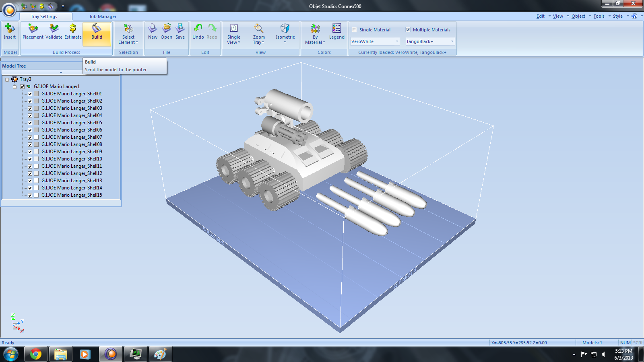The width and height of the screenshot is (644, 362).
Task: Collapse the Tray3 tree node
Action: [x=7, y=80]
